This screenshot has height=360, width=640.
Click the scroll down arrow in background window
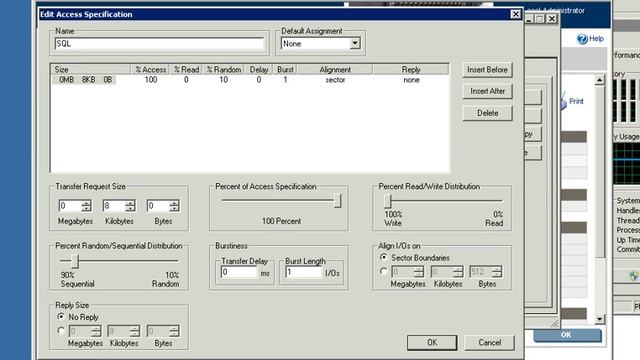pos(599,319)
